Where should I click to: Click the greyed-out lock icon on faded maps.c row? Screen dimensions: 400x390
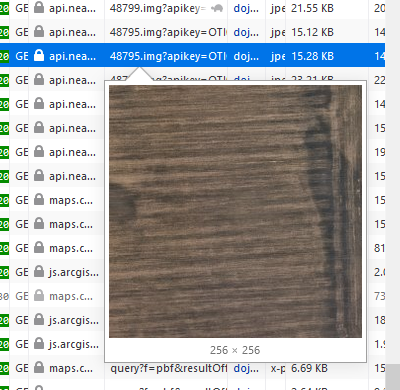(39, 296)
